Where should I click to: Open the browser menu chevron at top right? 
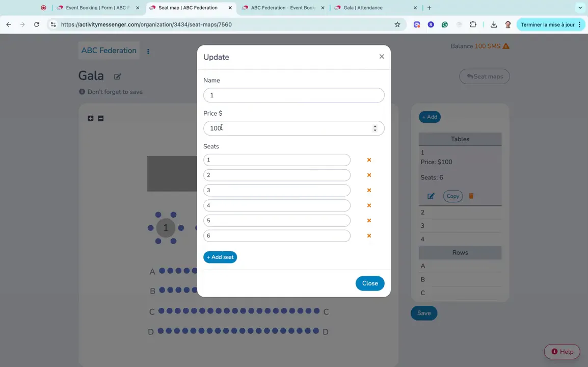pos(580,8)
